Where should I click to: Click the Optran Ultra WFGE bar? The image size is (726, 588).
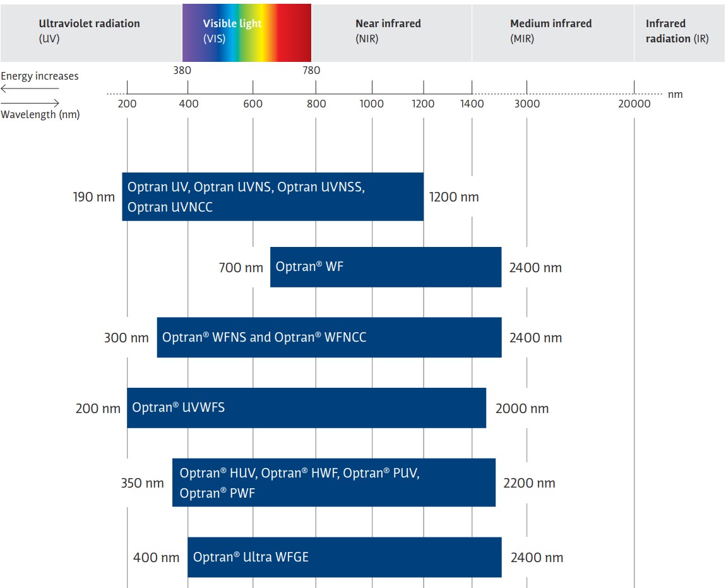(x=344, y=558)
